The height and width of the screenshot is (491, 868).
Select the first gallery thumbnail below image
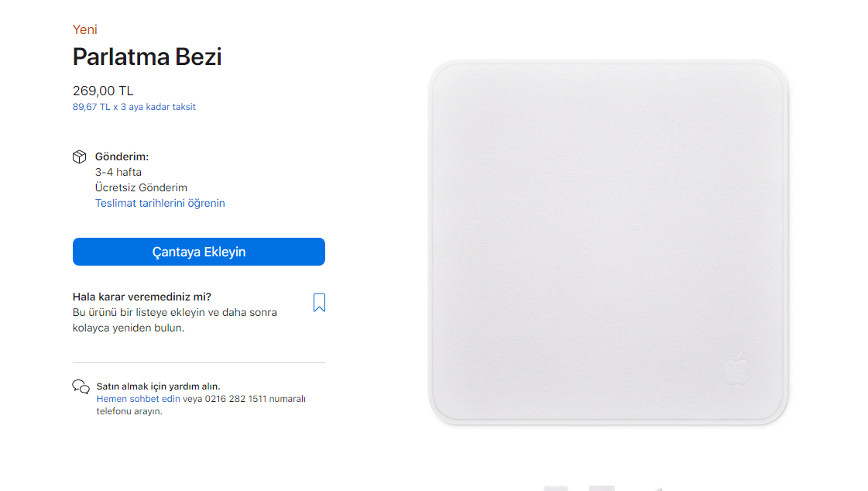point(556,488)
